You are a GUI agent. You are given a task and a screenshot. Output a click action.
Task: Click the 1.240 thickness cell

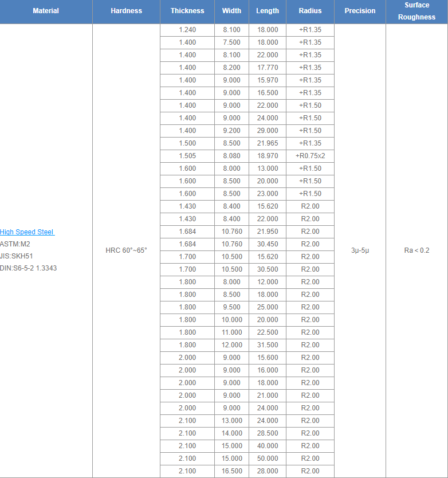click(x=187, y=30)
